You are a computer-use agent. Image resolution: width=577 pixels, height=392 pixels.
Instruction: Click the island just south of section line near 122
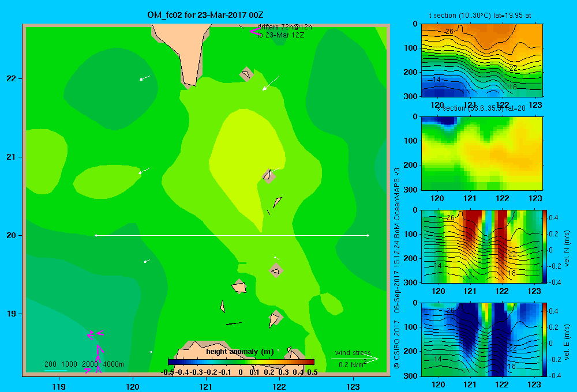pos(276,270)
